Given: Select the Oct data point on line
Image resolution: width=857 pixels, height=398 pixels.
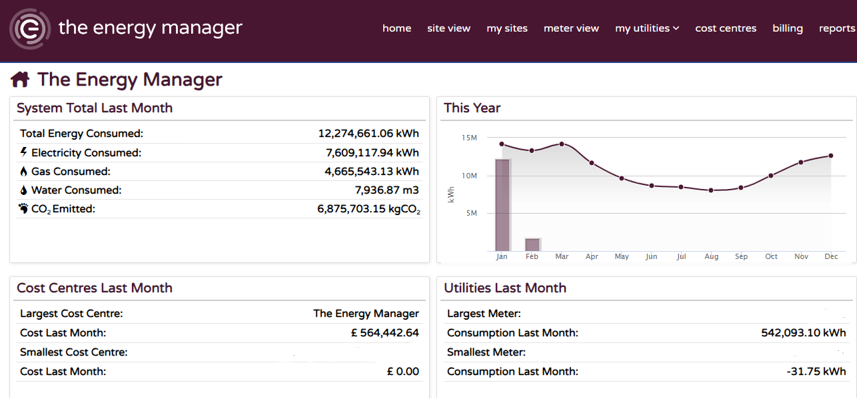Looking at the screenshot, I should pyautogui.click(x=771, y=175).
